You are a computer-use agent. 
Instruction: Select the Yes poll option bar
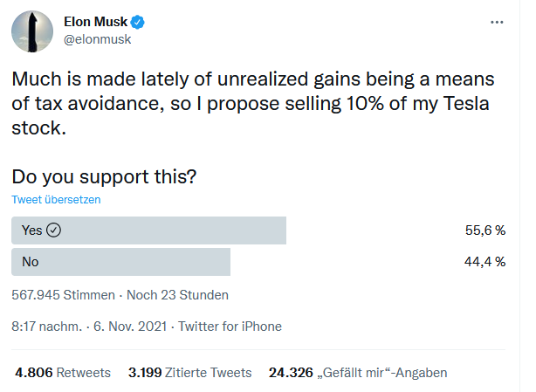pos(148,230)
